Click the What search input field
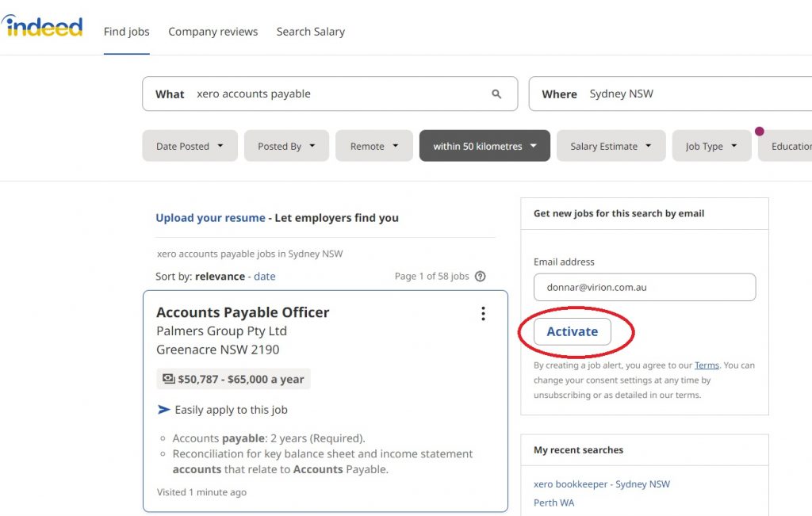The image size is (812, 516). click(331, 94)
